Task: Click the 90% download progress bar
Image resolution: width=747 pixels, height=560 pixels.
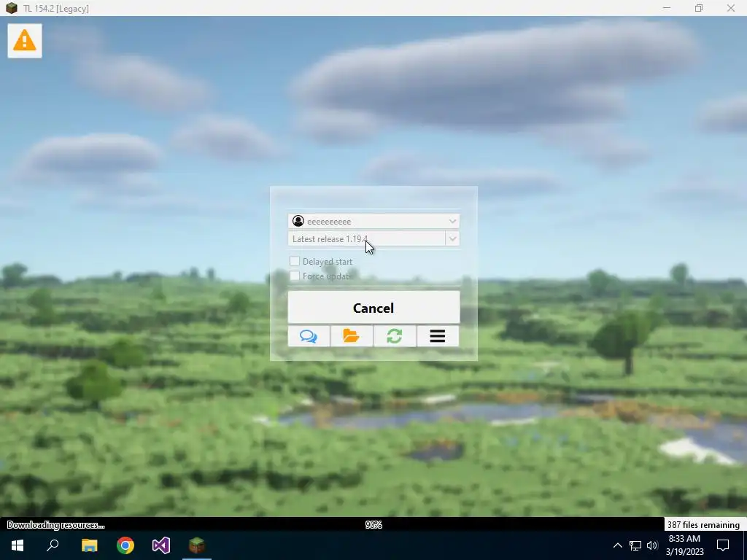Action: (373, 525)
